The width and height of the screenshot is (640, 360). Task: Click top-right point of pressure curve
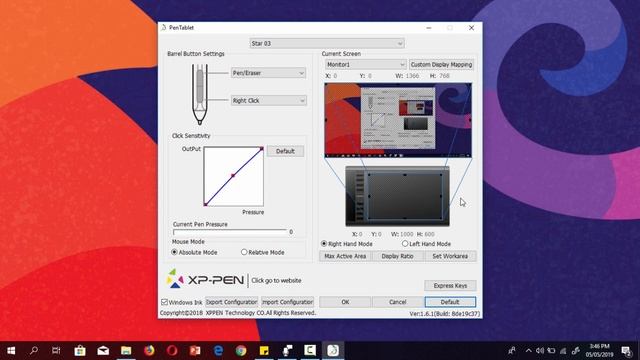pyautogui.click(x=262, y=149)
